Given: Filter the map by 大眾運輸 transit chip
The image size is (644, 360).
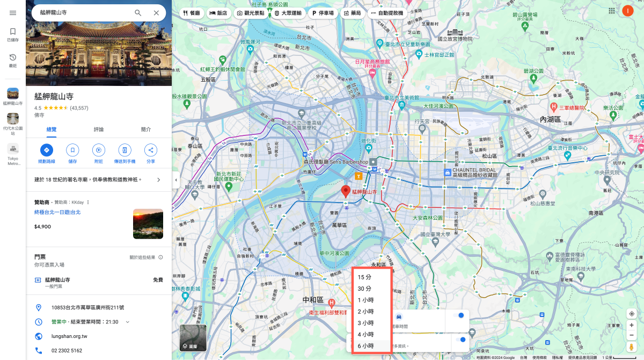Looking at the screenshot, I should pos(289,12).
